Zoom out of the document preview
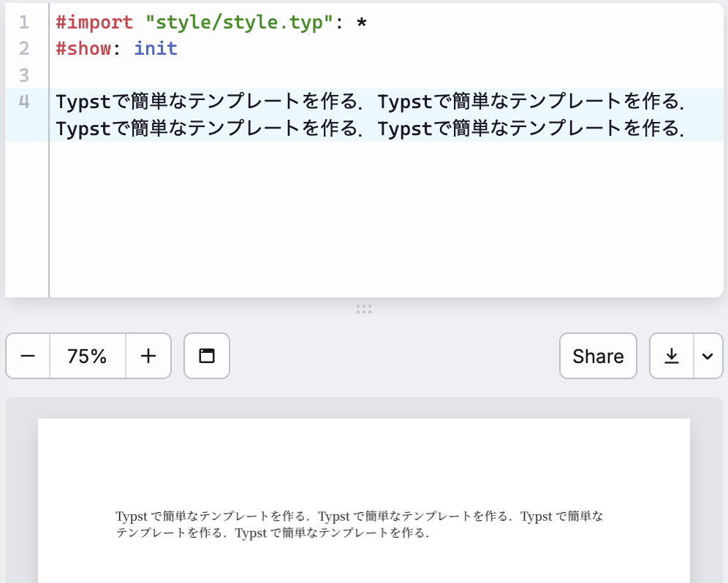The image size is (728, 583). coord(27,356)
